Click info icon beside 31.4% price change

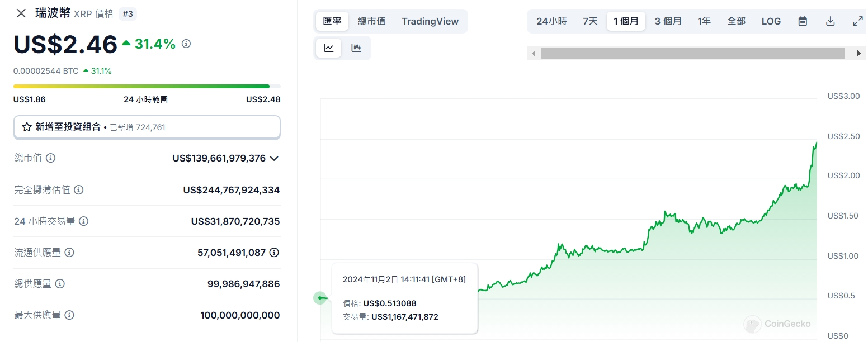(186, 44)
